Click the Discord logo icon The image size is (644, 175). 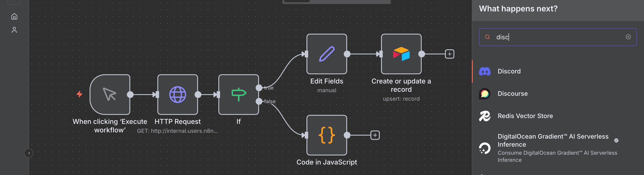(x=485, y=71)
